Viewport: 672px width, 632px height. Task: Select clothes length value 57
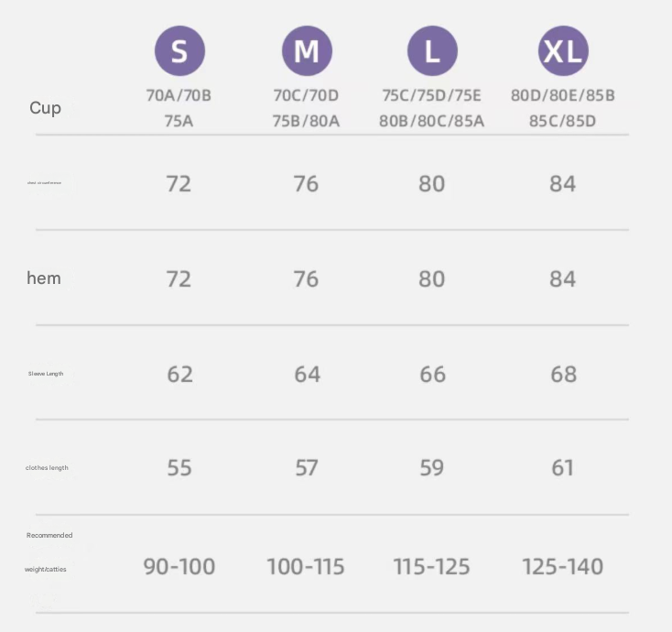[x=306, y=468]
